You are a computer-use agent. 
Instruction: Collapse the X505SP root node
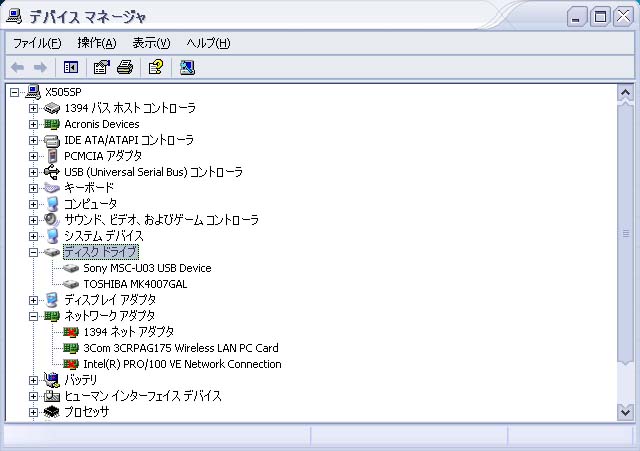[x=14, y=92]
